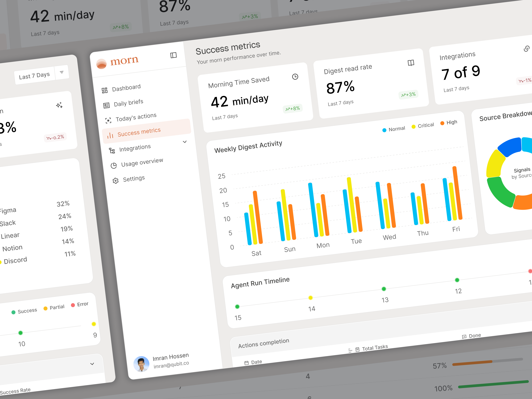Click the imran@qubit.co email address
532x399 pixels.
point(171,365)
